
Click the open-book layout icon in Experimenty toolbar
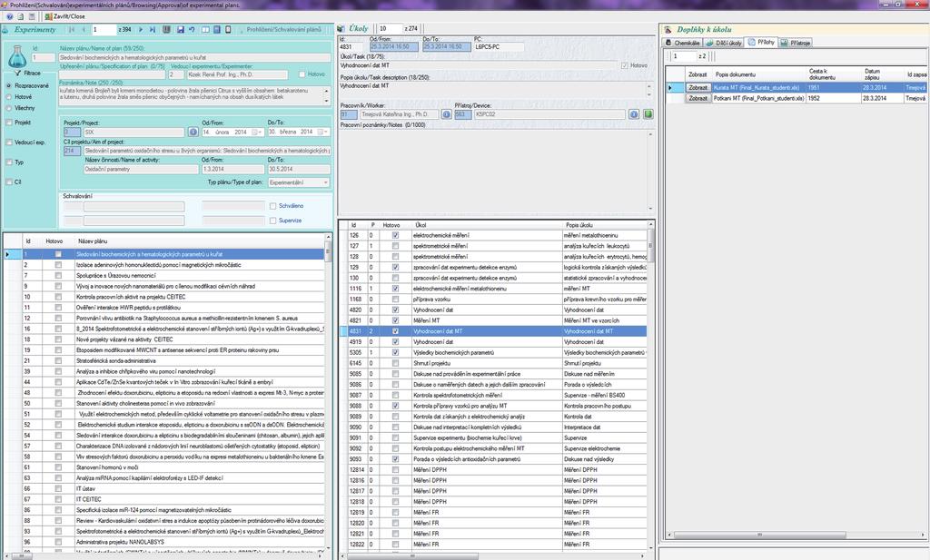point(205,29)
